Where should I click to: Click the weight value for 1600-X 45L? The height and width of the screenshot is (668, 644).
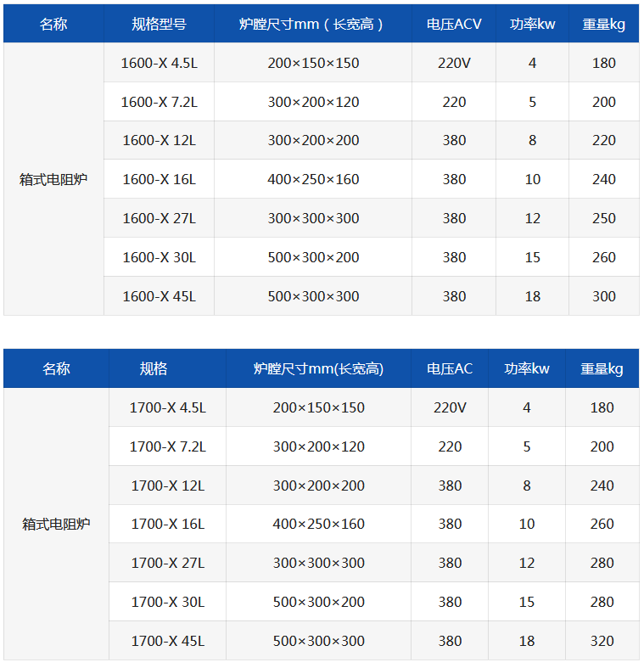tap(604, 296)
